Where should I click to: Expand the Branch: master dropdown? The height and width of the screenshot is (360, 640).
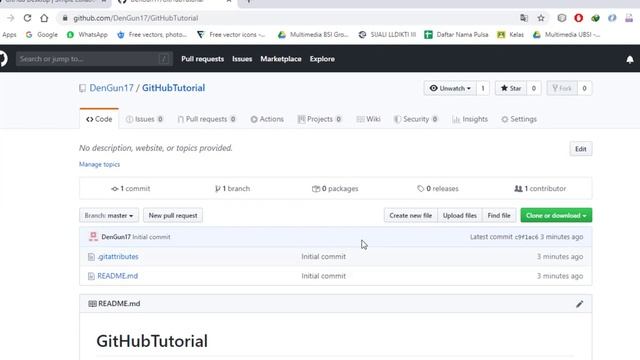(x=109, y=216)
